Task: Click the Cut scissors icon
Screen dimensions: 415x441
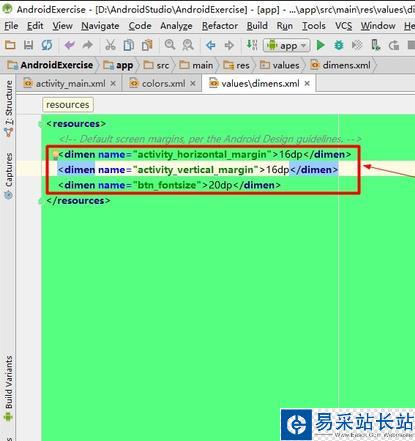Action: (x=110, y=45)
